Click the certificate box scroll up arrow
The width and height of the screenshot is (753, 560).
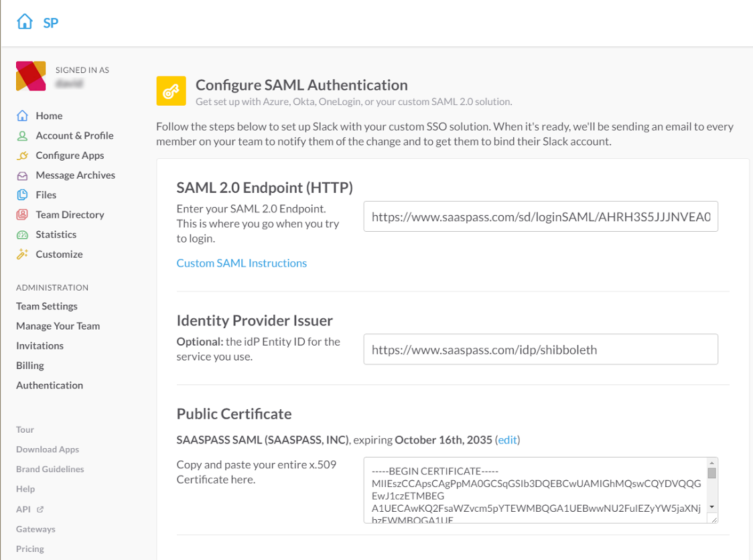tap(712, 463)
